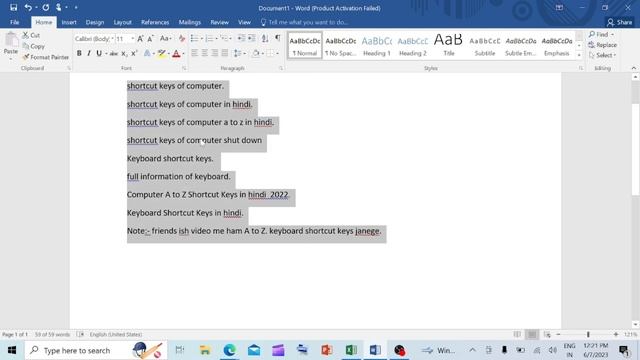Apply Title style
This screenshot has height=360, width=640.
click(449, 46)
